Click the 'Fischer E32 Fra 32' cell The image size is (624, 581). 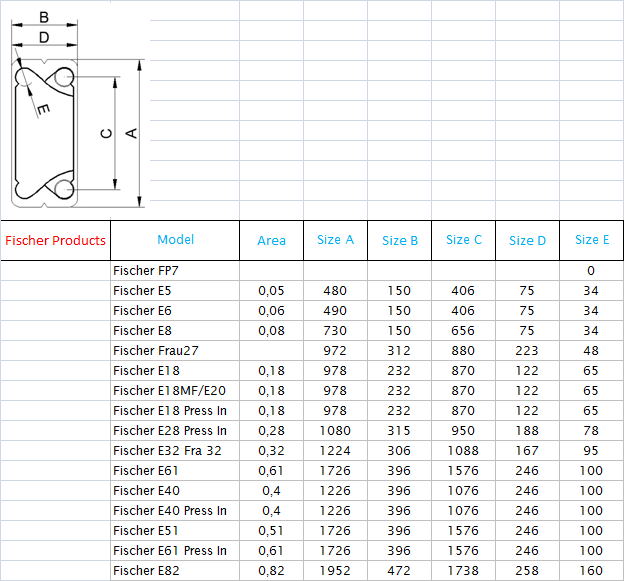click(x=175, y=450)
